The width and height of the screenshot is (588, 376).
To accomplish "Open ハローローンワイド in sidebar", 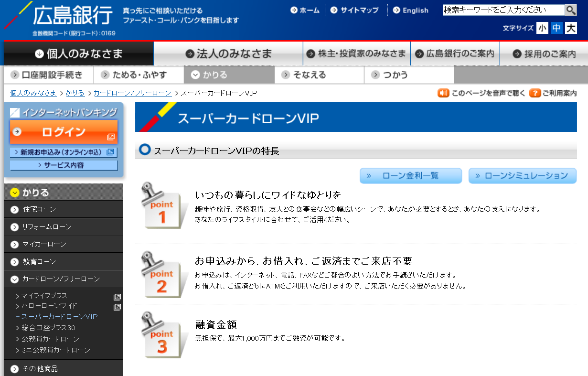I will [49, 306].
